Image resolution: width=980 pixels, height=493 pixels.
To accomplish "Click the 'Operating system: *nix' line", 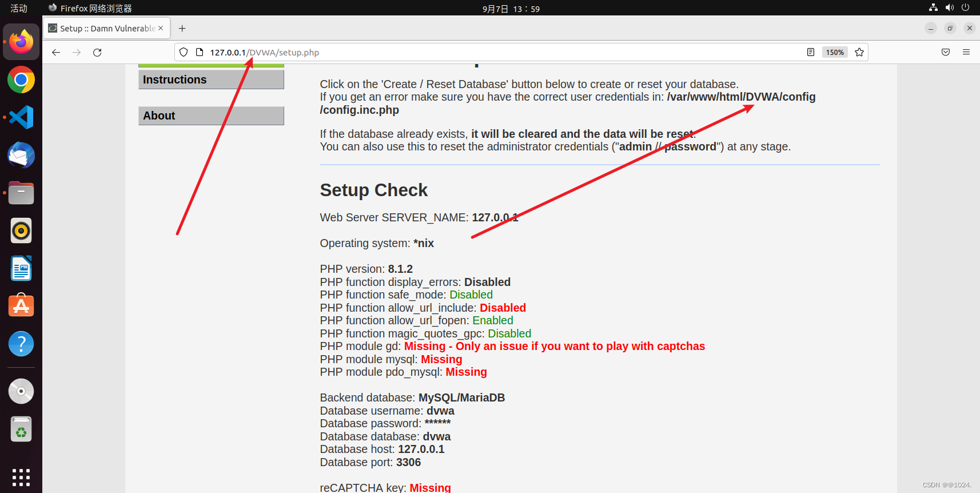I will (377, 243).
